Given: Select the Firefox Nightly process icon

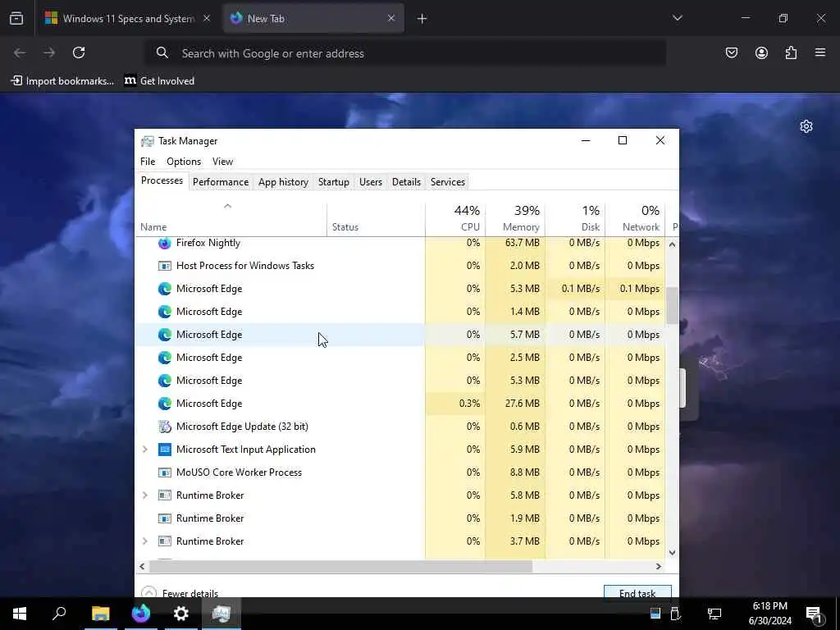Looking at the screenshot, I should (x=164, y=243).
